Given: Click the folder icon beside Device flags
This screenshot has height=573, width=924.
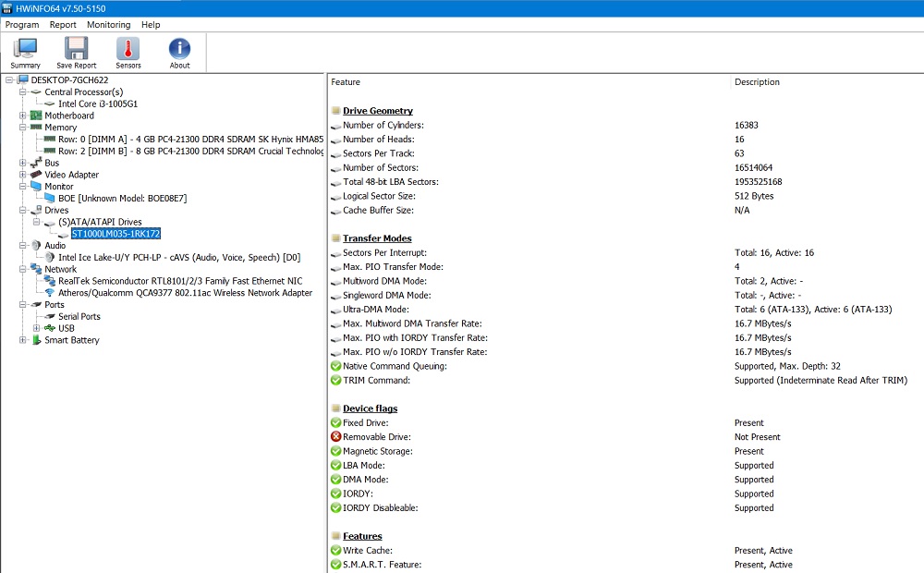Looking at the screenshot, I should tap(335, 408).
